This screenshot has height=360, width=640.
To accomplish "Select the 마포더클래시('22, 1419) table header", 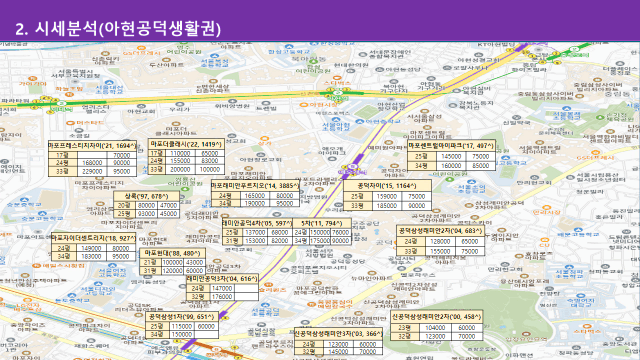I will [186, 144].
